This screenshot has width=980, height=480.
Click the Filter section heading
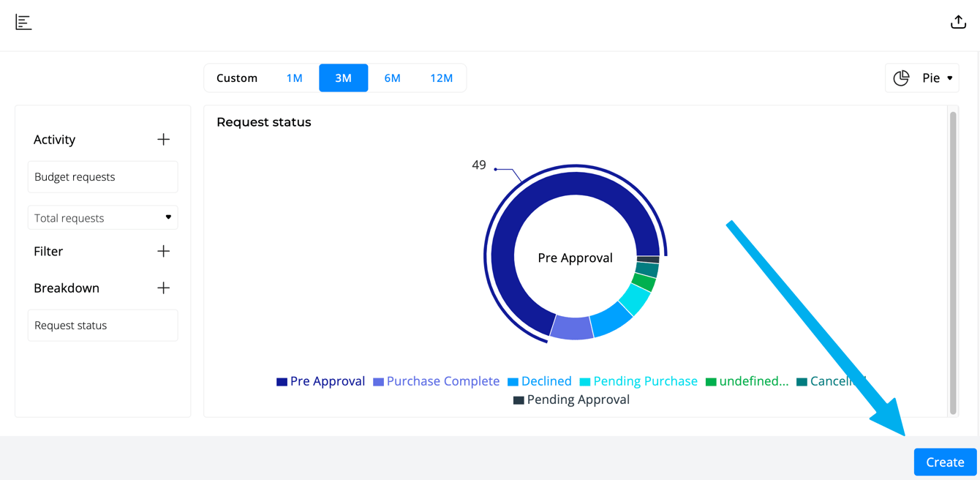click(x=48, y=251)
